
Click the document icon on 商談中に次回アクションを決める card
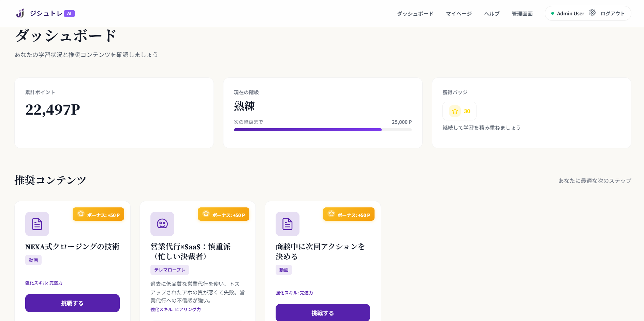tap(288, 224)
